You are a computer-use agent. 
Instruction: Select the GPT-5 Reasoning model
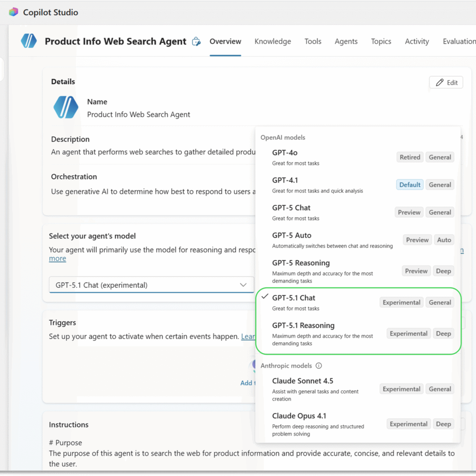point(358,271)
